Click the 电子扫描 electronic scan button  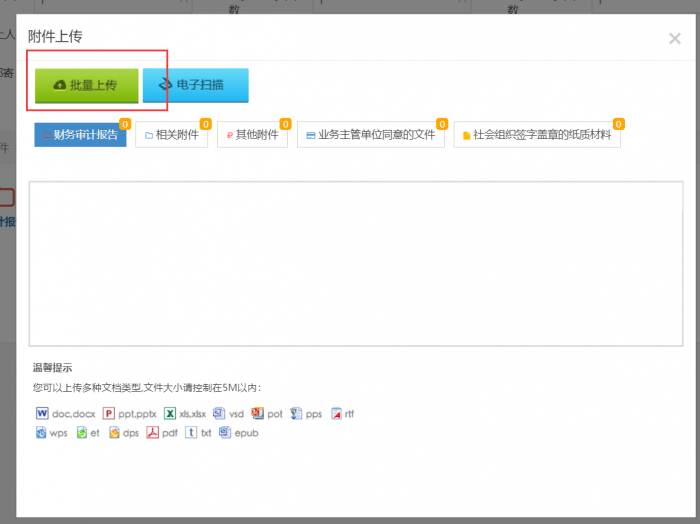pos(196,85)
